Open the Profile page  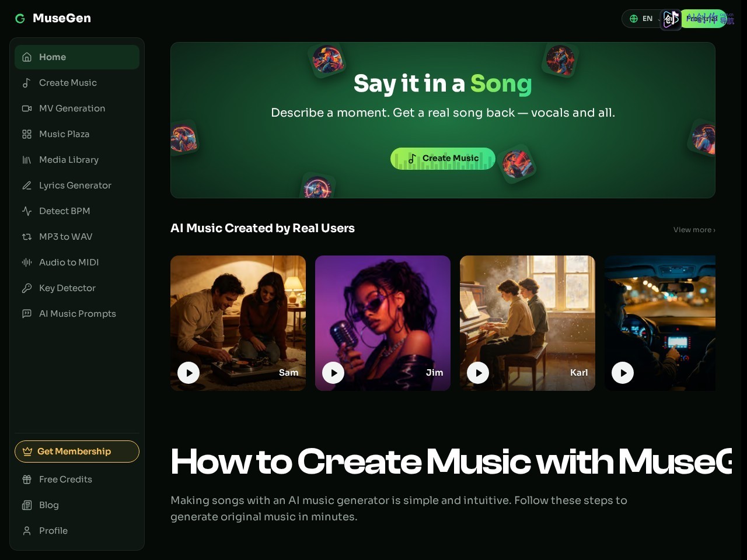click(77, 531)
